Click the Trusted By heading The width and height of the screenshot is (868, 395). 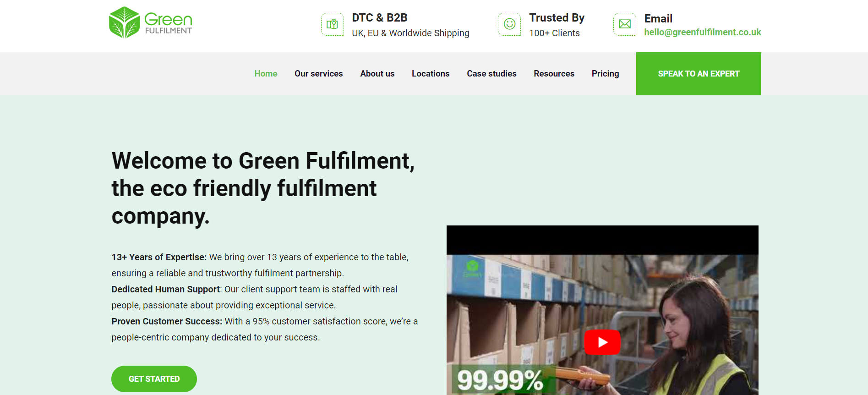(557, 17)
